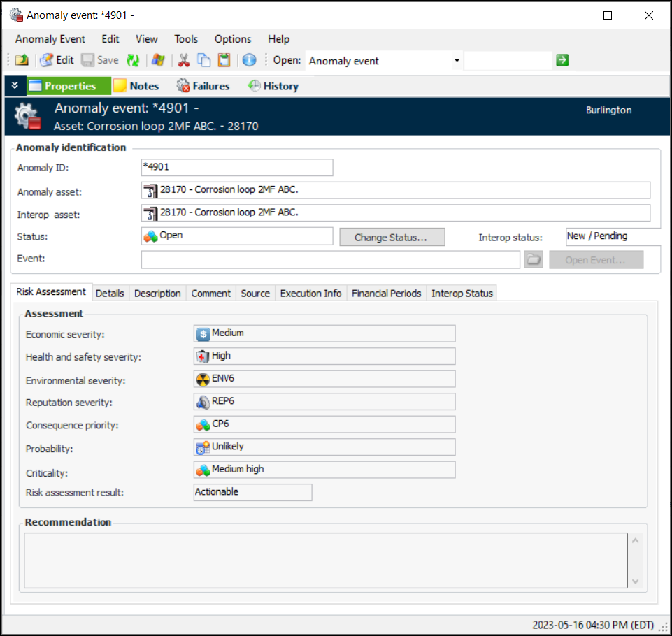Click the Cut scissors icon in toolbar
This screenshot has height=636, width=672.
184,61
